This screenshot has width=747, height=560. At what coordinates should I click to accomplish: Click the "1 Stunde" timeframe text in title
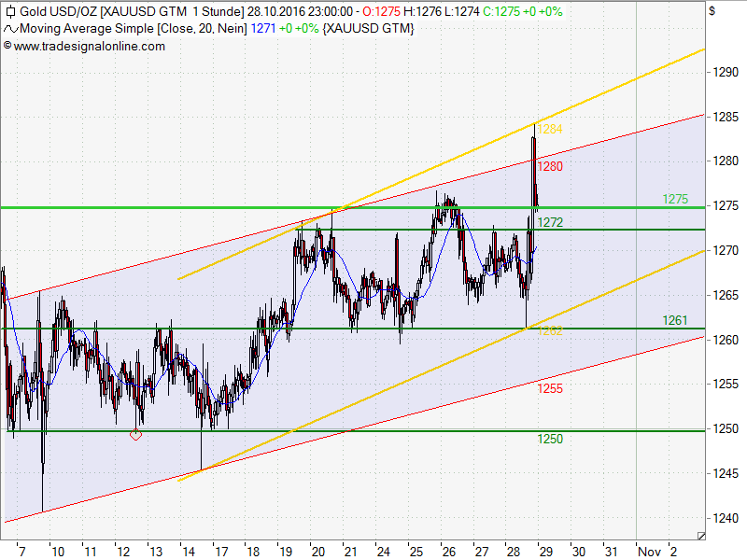218,11
